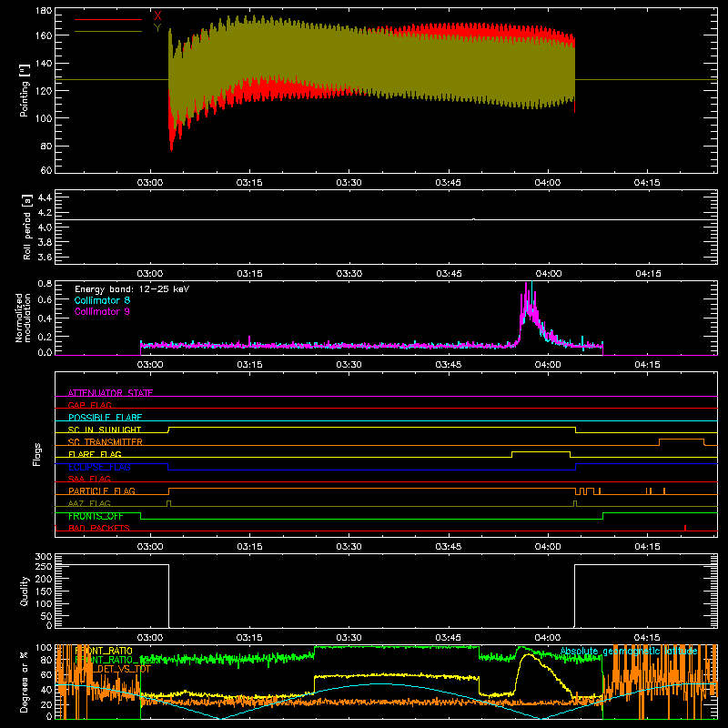Click the POSSIBLE_FLARE flag label
This screenshot has height=728, width=728.
(x=105, y=418)
